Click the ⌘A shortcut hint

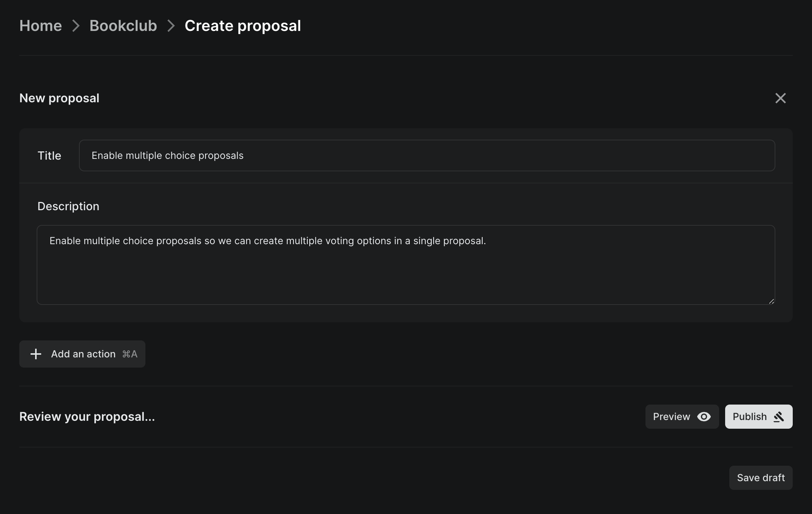click(130, 354)
